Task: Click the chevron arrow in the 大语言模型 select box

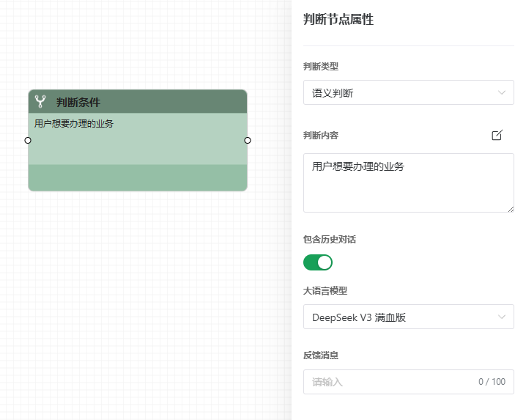Action: point(502,317)
